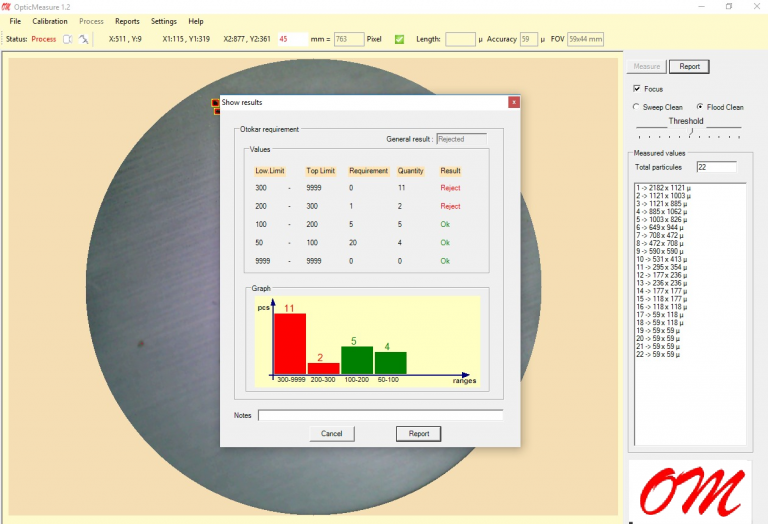The height and width of the screenshot is (524, 768).
Task: Open the Settings menu
Action: (x=163, y=21)
